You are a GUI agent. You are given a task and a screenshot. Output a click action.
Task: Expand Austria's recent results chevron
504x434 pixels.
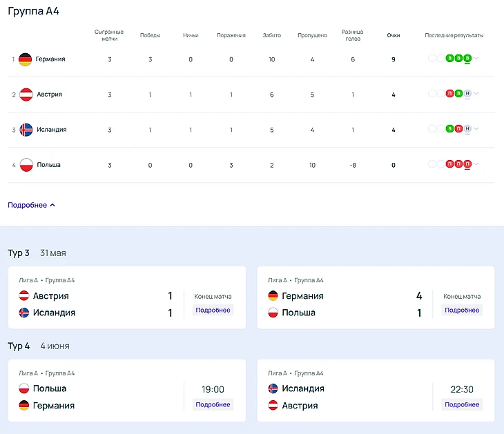(x=476, y=94)
